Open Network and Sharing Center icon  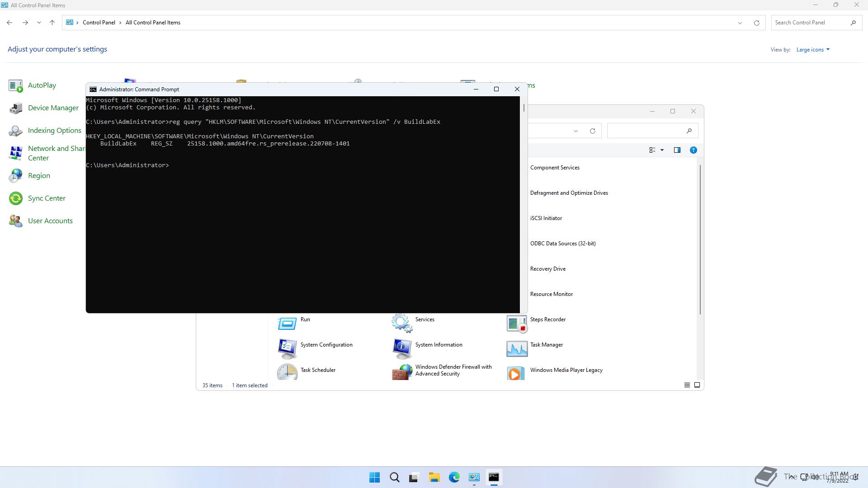[x=16, y=153]
